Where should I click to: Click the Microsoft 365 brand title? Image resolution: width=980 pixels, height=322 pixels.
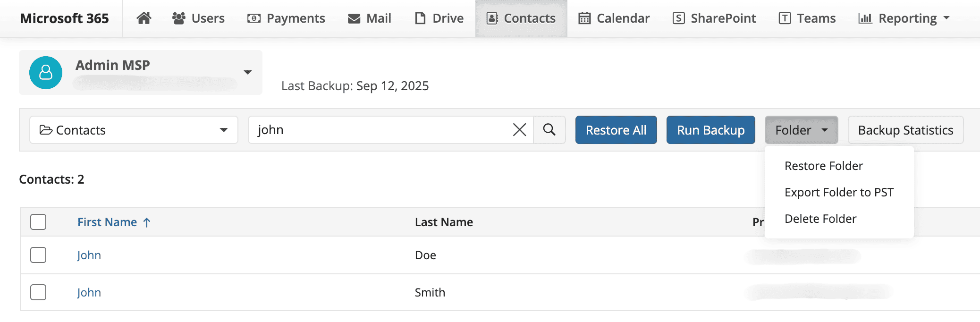click(64, 18)
